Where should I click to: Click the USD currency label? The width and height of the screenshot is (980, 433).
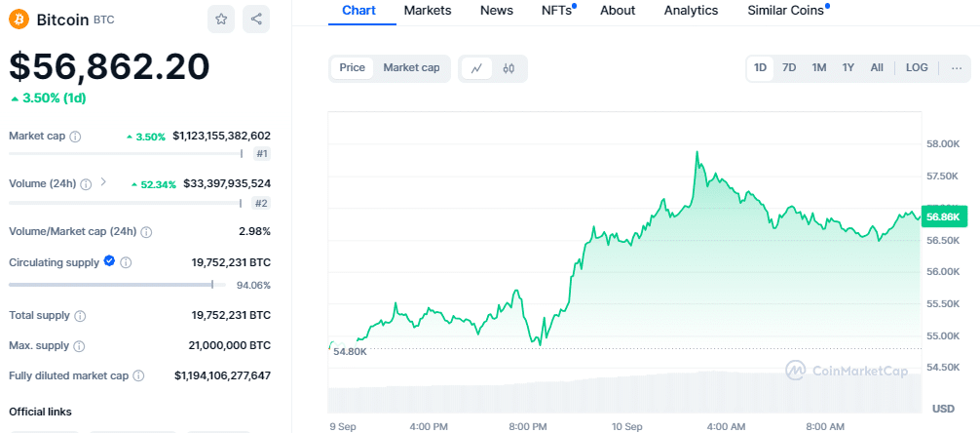(x=944, y=409)
